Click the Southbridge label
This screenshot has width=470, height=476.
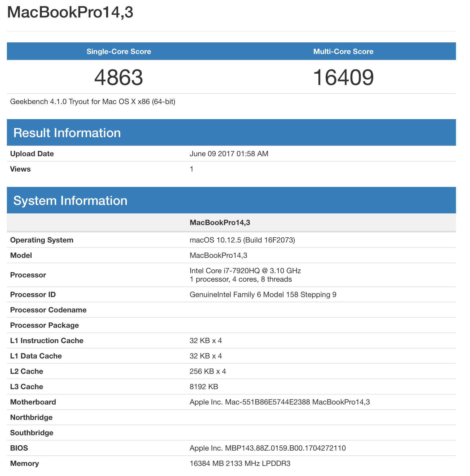pos(32,433)
